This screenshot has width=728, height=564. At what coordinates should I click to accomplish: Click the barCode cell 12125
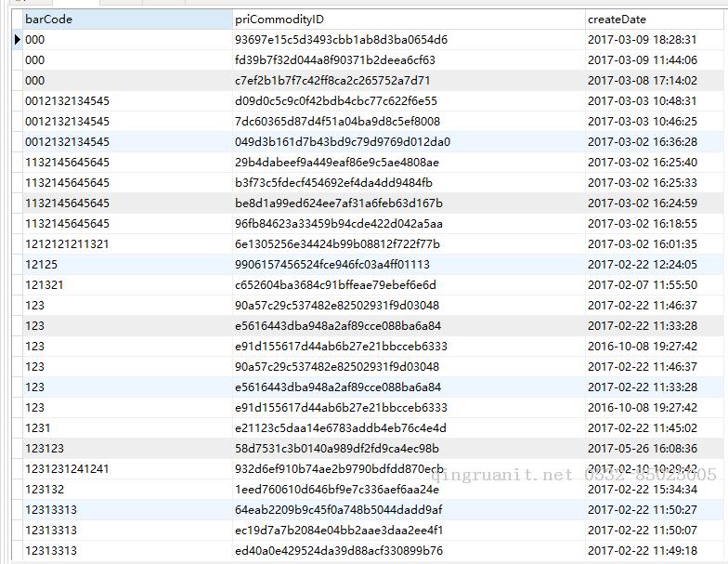[41, 265]
